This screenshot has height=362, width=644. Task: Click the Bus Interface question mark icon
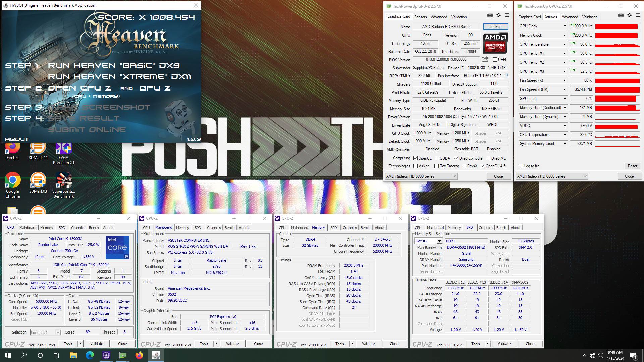tap(507, 76)
